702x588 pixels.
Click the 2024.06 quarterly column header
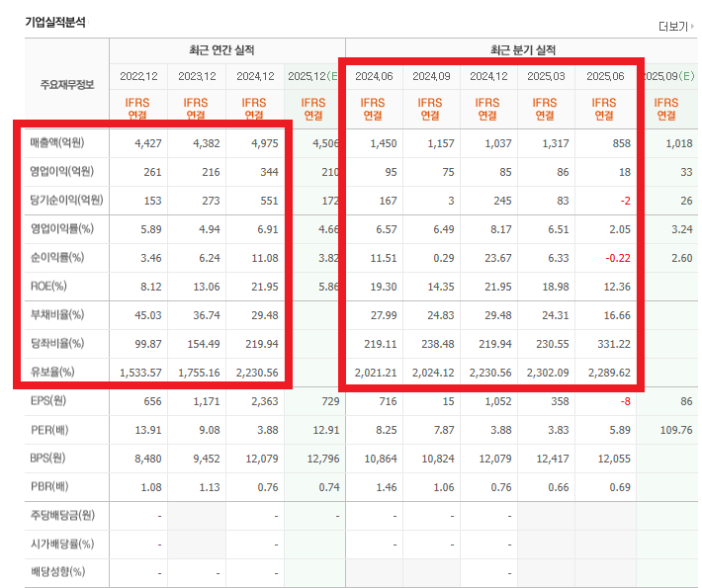pos(374,76)
